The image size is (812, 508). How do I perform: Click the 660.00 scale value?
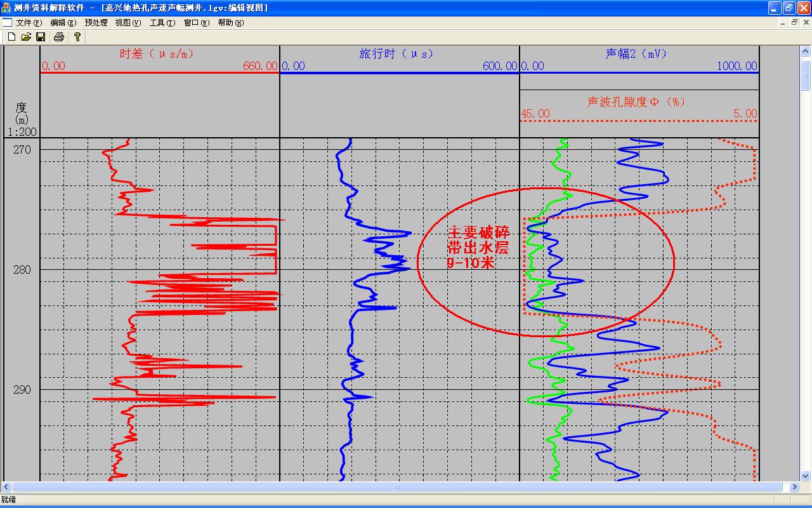260,66
